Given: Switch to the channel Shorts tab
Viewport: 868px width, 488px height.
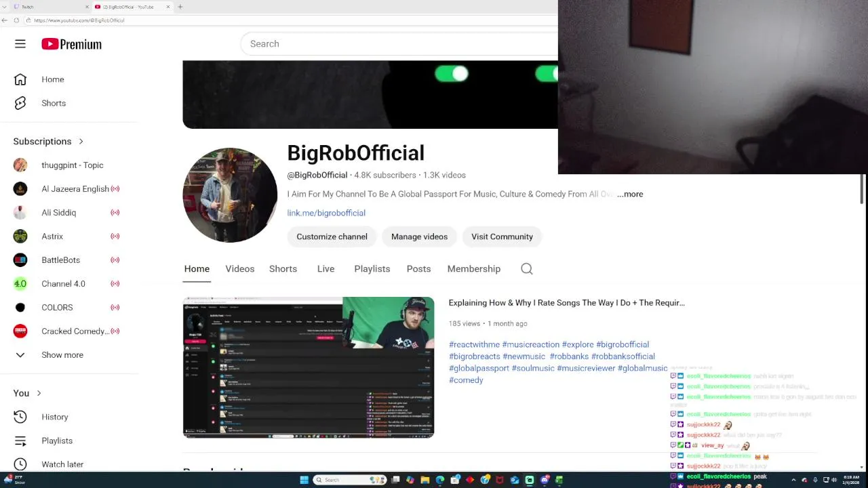Looking at the screenshot, I should 283,269.
